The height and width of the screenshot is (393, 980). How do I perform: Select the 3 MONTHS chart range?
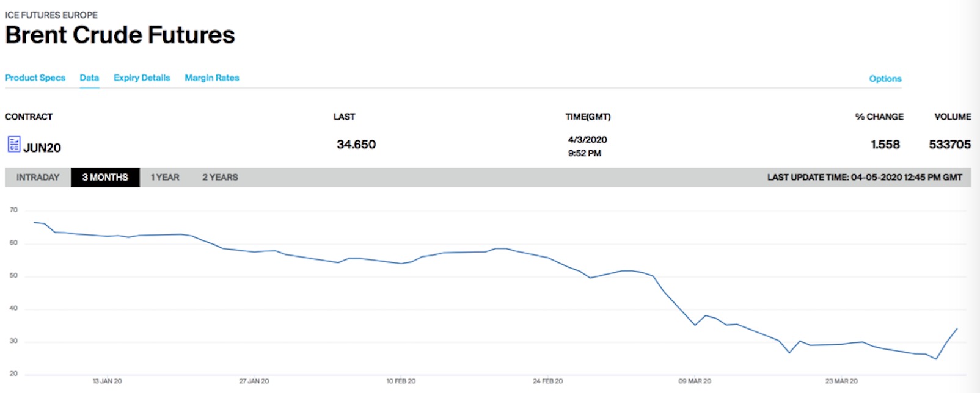(x=105, y=178)
